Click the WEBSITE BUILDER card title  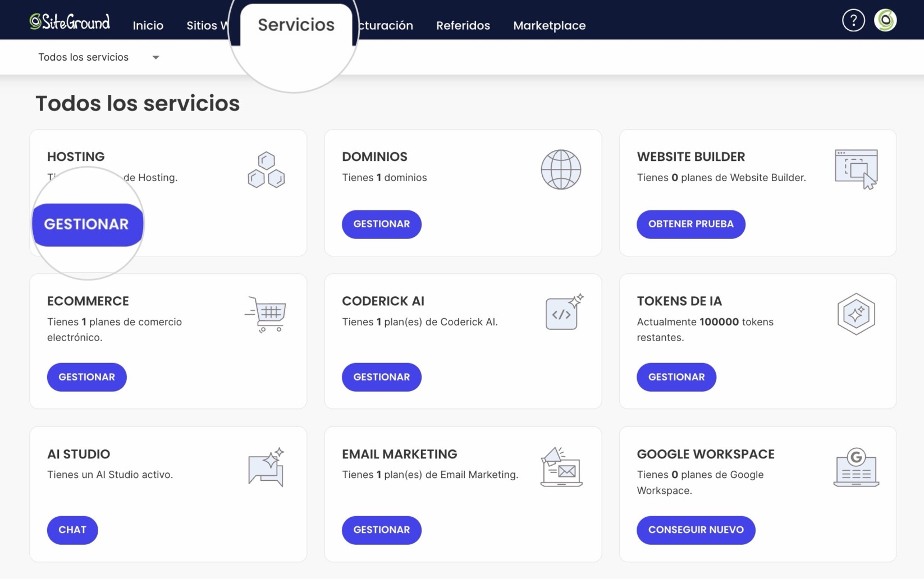tap(691, 157)
